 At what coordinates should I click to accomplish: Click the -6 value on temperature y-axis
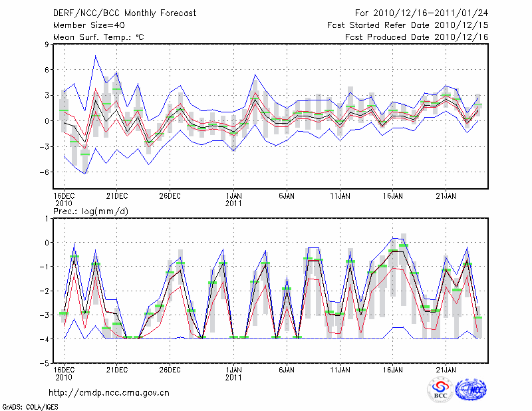[x=45, y=172]
